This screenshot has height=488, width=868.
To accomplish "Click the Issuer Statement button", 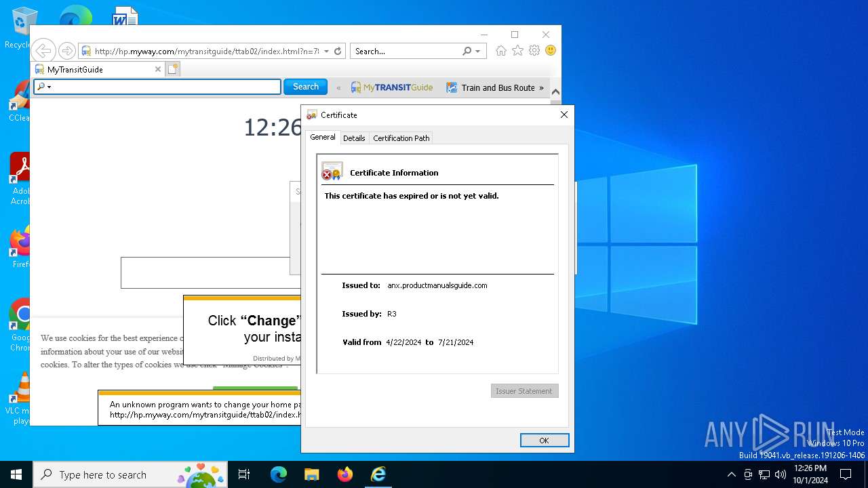I will [x=525, y=391].
